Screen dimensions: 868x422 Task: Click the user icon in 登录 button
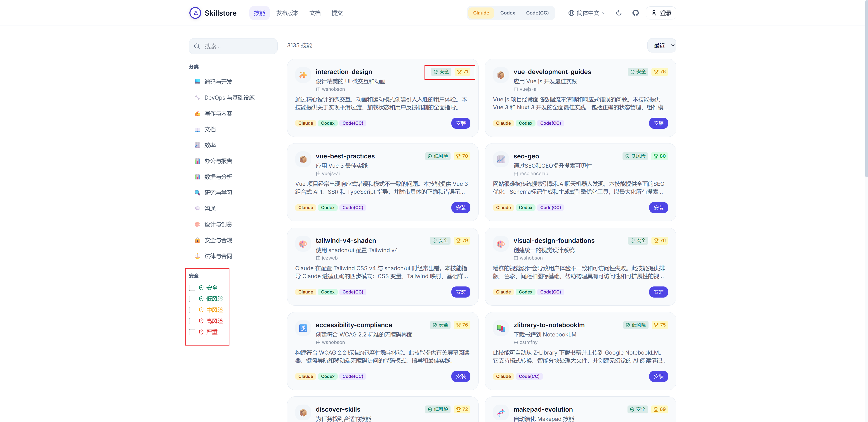654,13
